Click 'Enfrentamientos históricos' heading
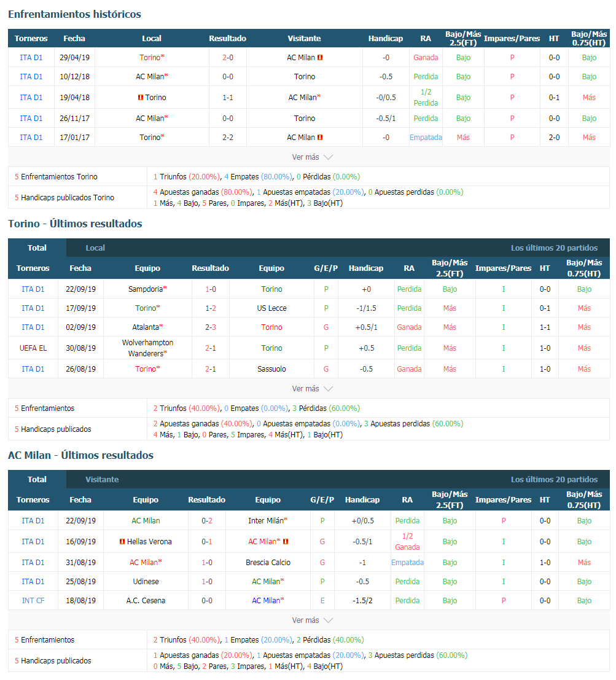The width and height of the screenshot is (616, 680). coord(74,14)
